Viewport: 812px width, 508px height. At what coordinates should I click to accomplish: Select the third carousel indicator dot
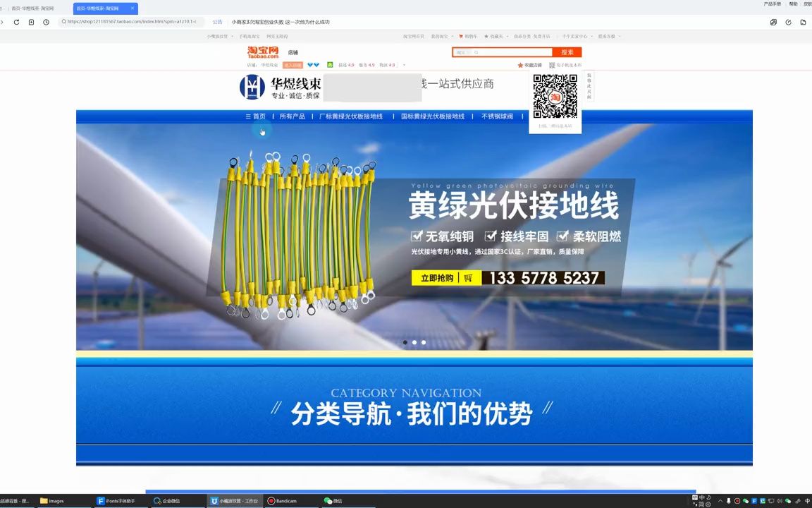(x=423, y=342)
